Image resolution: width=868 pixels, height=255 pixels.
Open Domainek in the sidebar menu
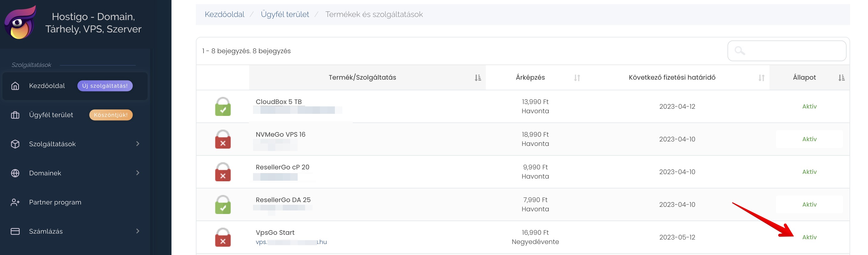pos(45,173)
